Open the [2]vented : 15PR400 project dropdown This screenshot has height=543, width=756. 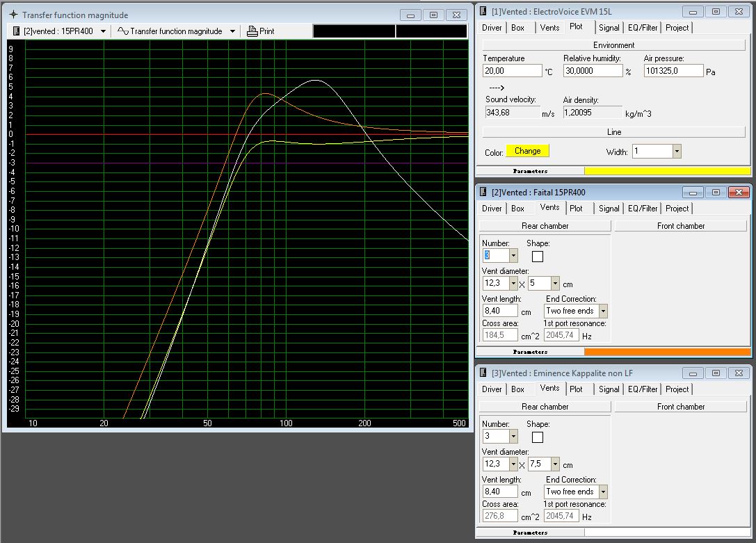click(x=103, y=31)
